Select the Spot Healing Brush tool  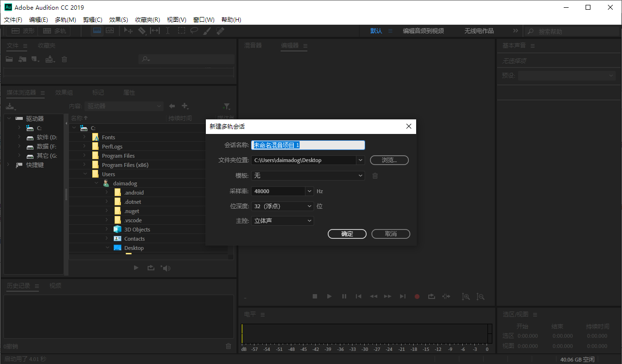220,31
